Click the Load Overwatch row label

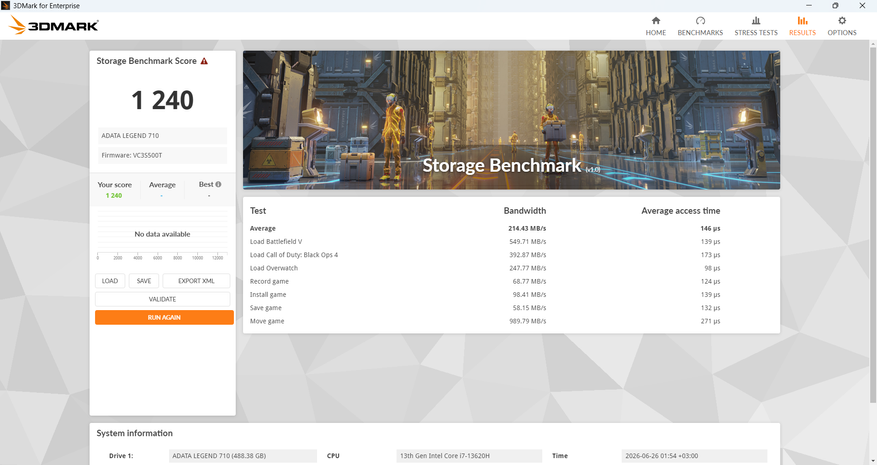[274, 268]
